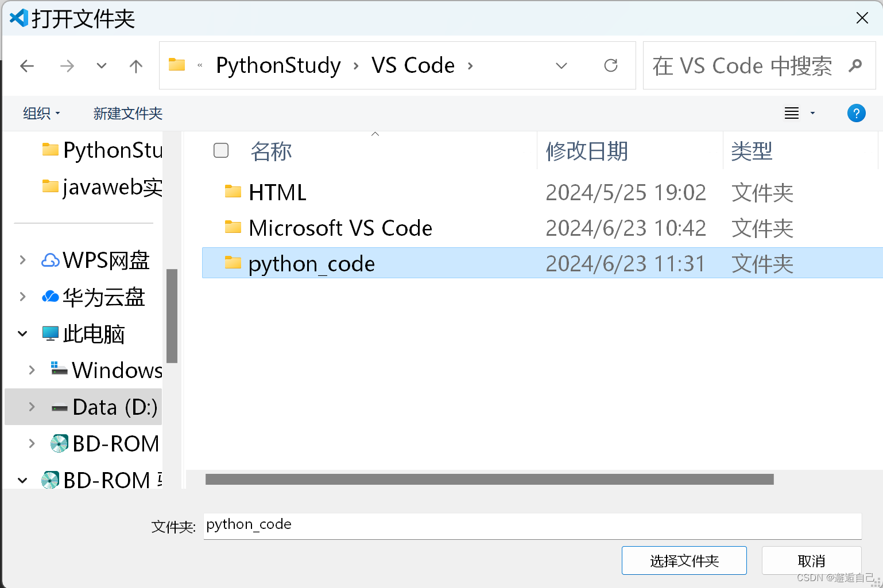
Task: Select 华为云盘 in navigation pane
Action: tap(103, 297)
